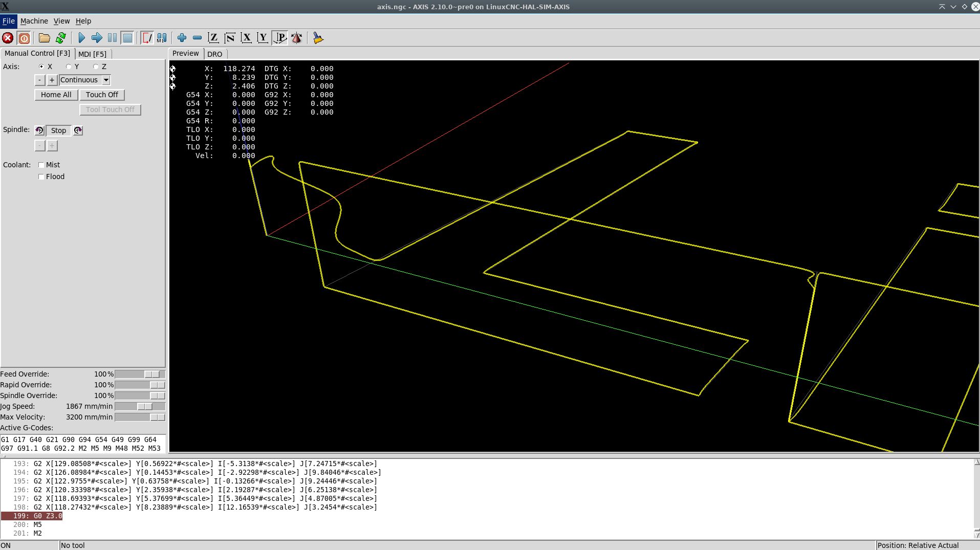This screenshot has width=980, height=550.
Task: Select G-code line 196
Action: click(195, 490)
